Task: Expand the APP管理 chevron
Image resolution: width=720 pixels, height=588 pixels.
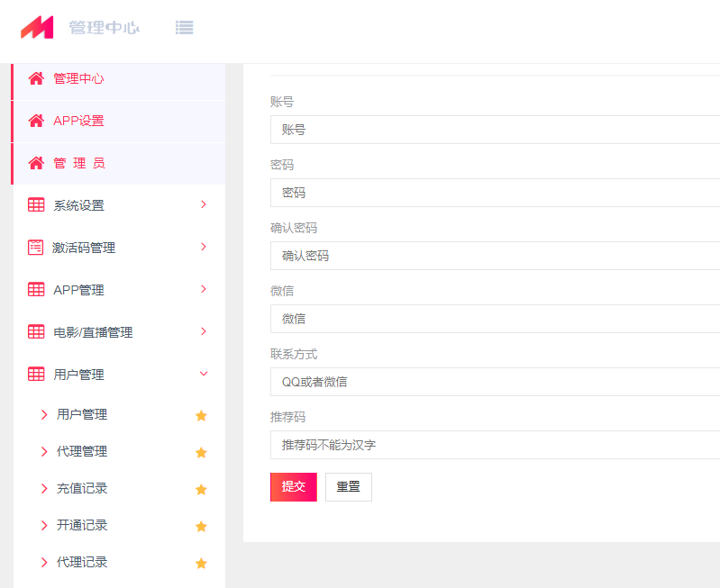Action: coord(204,289)
